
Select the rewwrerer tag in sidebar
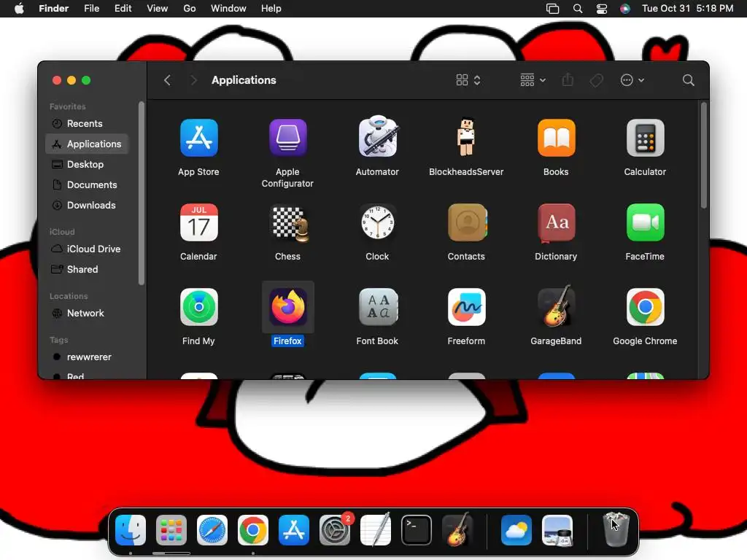(x=87, y=357)
